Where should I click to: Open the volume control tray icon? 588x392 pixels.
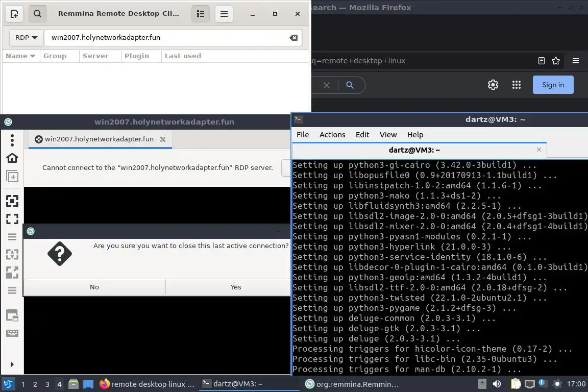497,384
